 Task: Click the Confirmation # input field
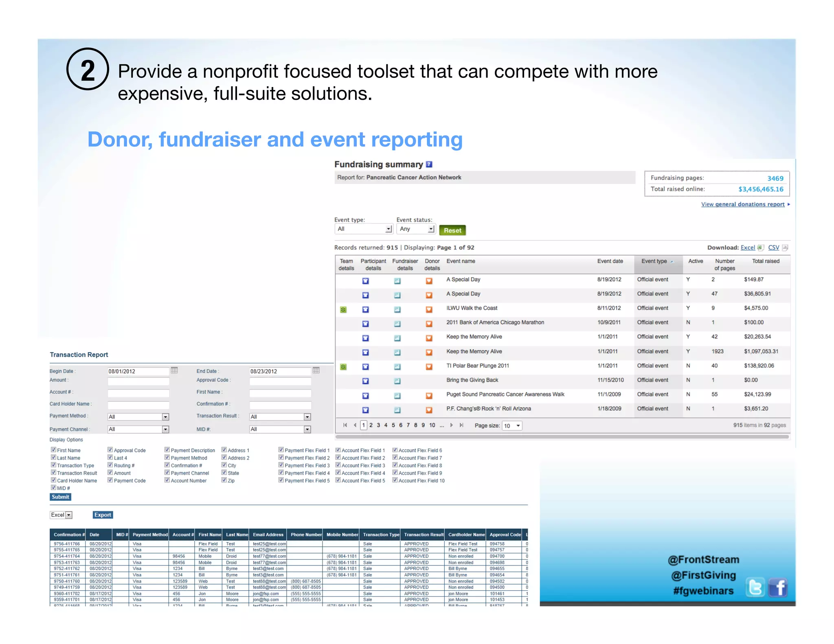[280, 405]
